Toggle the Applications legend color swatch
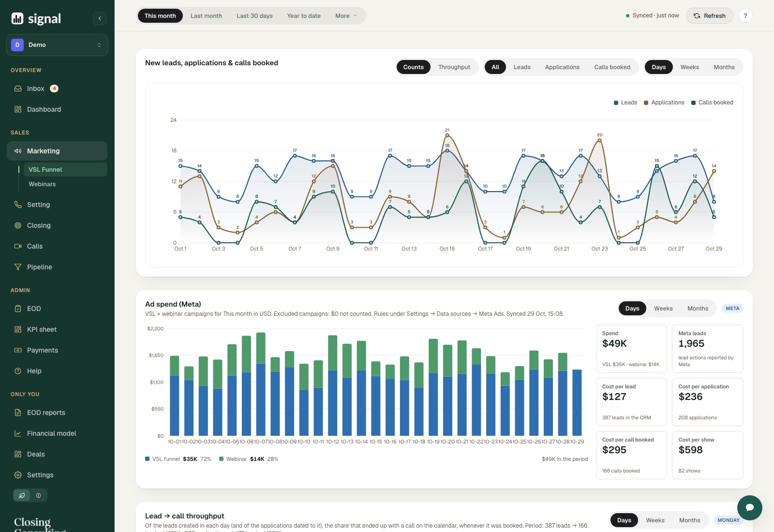The image size is (774, 532). click(646, 103)
